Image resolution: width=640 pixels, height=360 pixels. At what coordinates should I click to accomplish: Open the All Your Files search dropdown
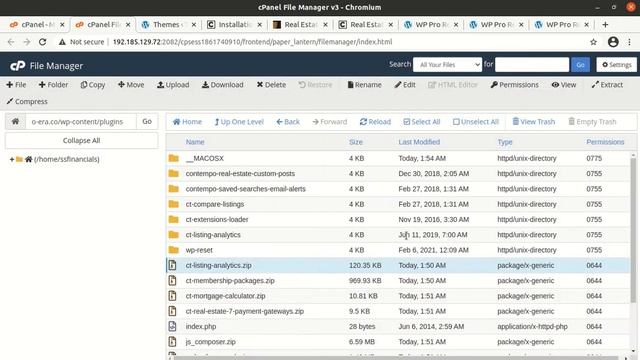(x=447, y=64)
